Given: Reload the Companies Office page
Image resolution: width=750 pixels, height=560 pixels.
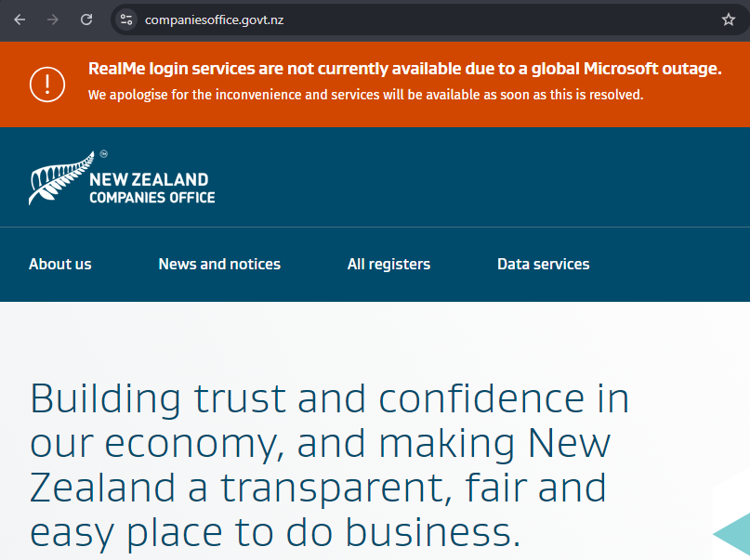Looking at the screenshot, I should coord(86,20).
